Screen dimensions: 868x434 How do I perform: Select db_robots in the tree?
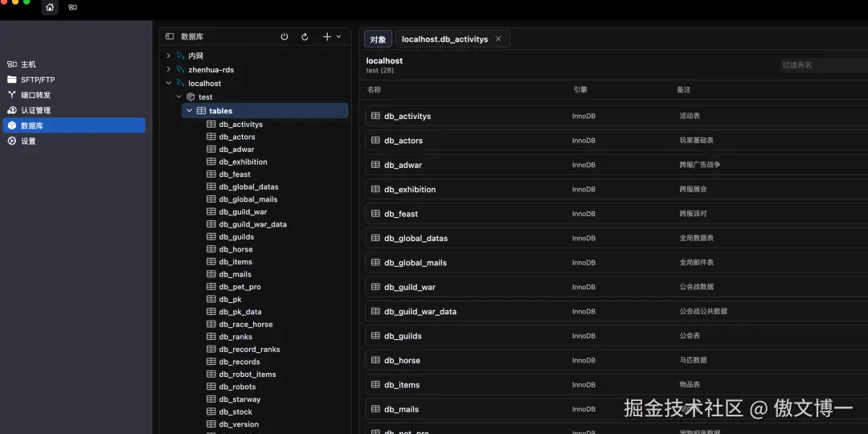[237, 387]
